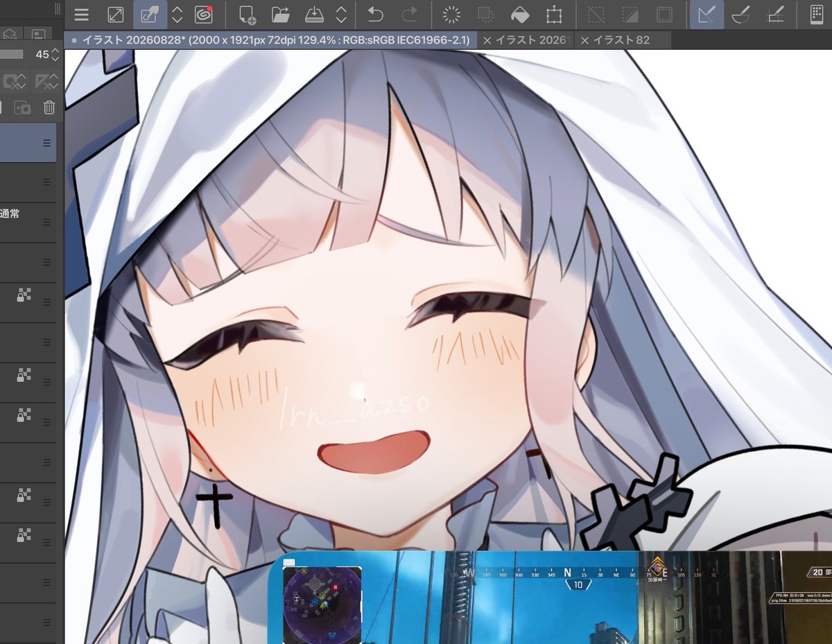Toggle Snap to Grid
The height and width of the screenshot is (644, 832).
[x=775, y=15]
